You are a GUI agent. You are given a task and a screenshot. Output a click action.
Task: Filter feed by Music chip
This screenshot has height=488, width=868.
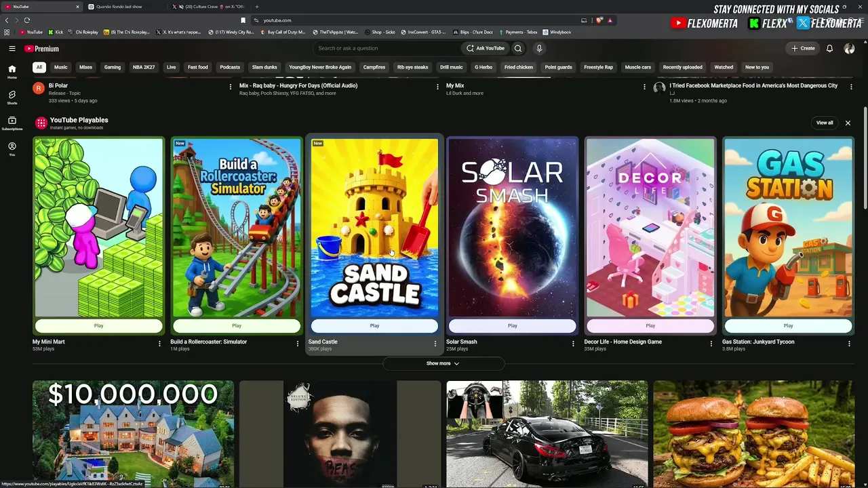tap(61, 67)
